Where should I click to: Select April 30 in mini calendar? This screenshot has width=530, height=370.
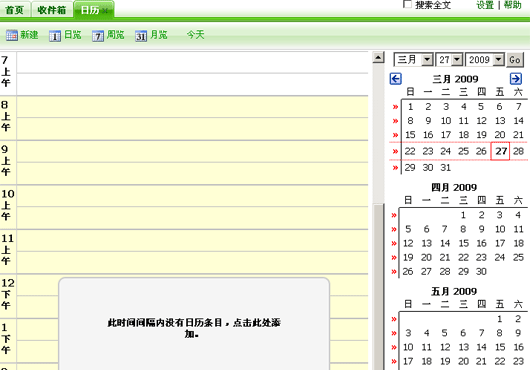coord(481,272)
